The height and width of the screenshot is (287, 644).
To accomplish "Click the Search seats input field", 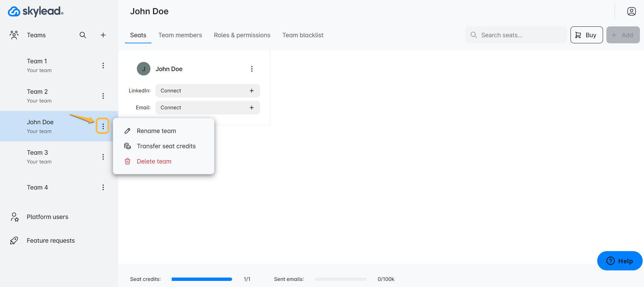I will click(x=520, y=35).
